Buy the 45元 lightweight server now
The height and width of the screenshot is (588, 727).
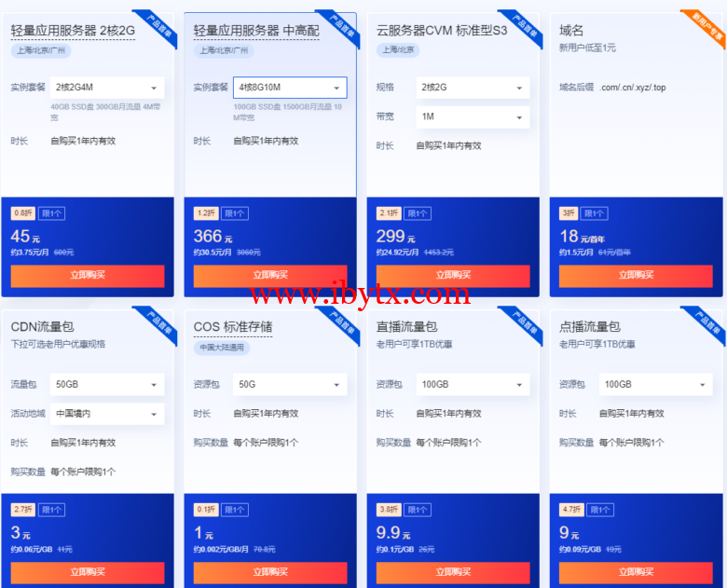tap(88, 276)
